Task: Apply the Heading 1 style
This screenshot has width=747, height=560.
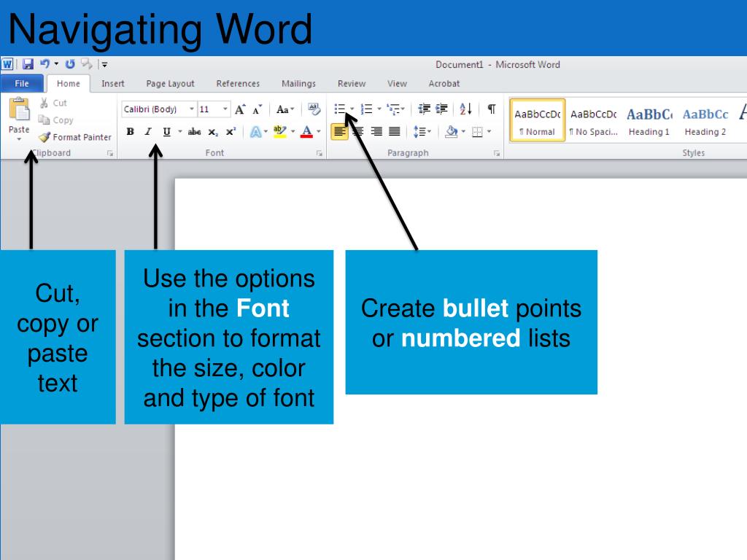Action: coord(649,121)
